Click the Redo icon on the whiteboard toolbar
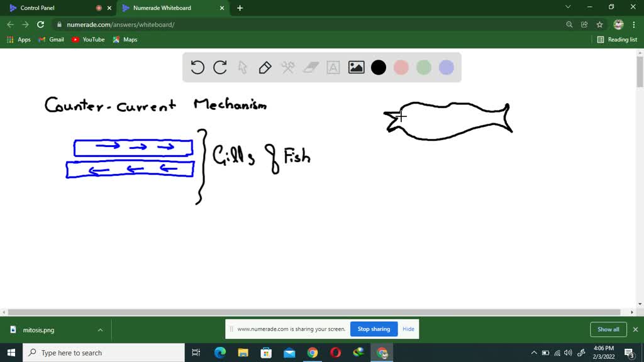 point(220,67)
